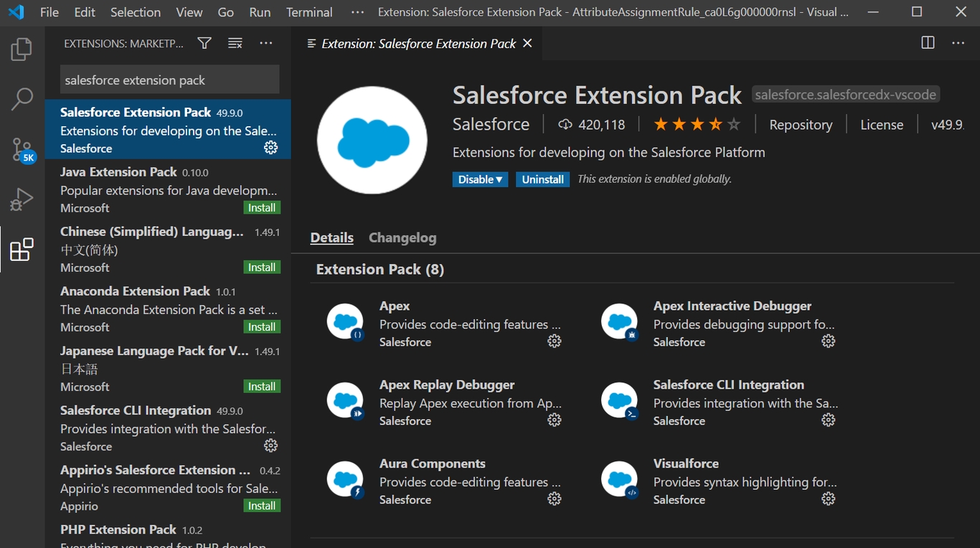Install the Java Extension Pack

click(x=261, y=208)
